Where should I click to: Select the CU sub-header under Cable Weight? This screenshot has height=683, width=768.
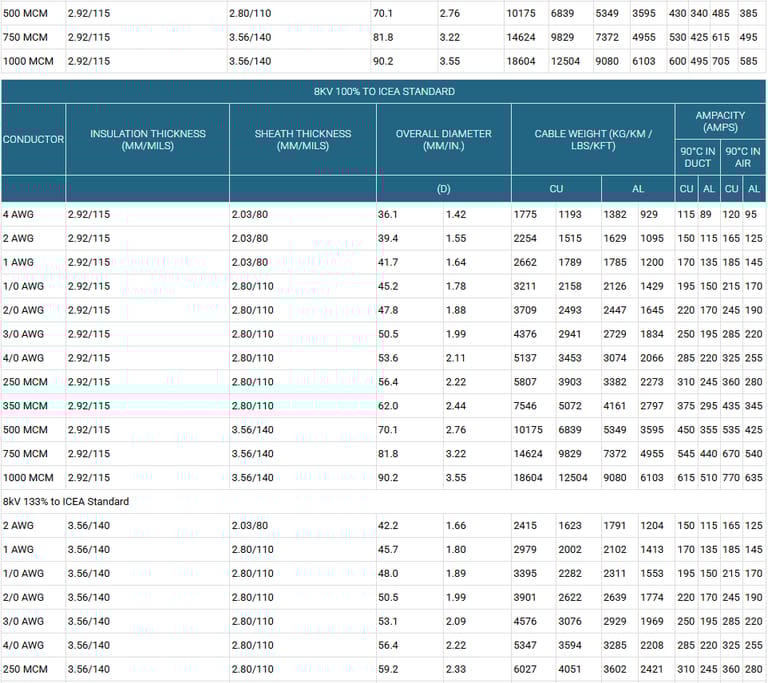coord(556,188)
